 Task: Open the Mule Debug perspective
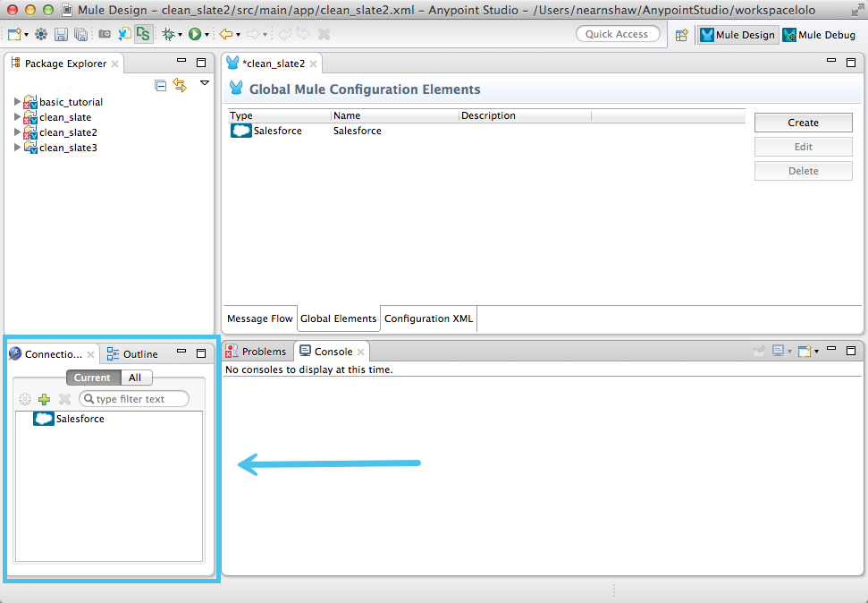[818, 35]
